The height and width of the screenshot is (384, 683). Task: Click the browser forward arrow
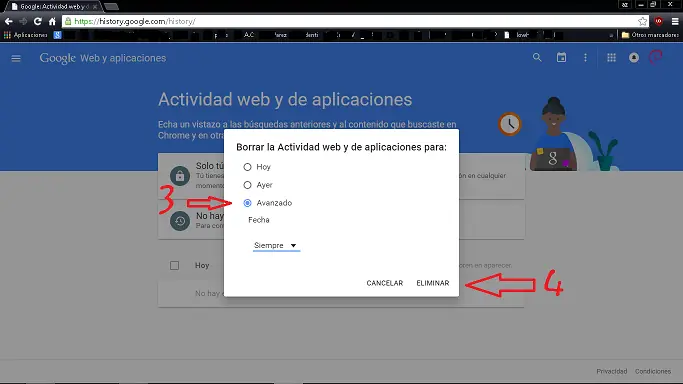pos(23,21)
